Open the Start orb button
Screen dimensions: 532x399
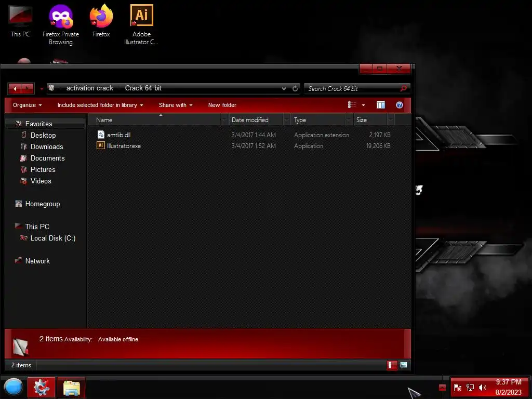(13, 387)
